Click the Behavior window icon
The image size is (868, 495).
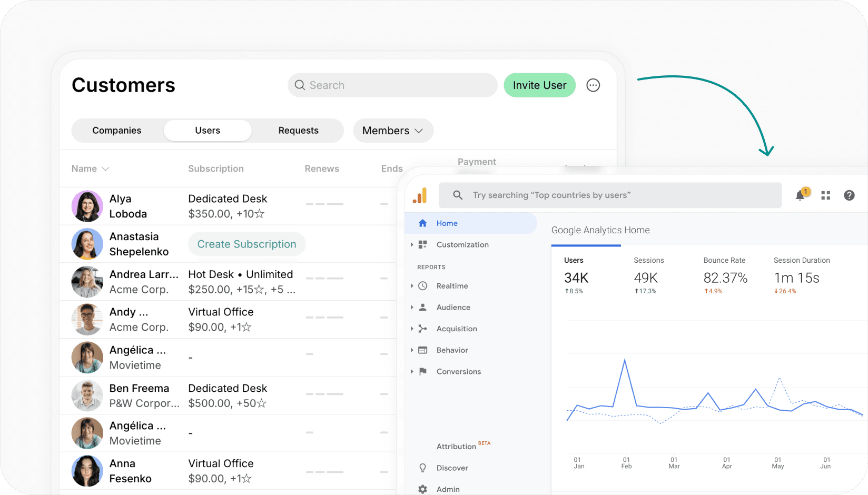pos(422,350)
